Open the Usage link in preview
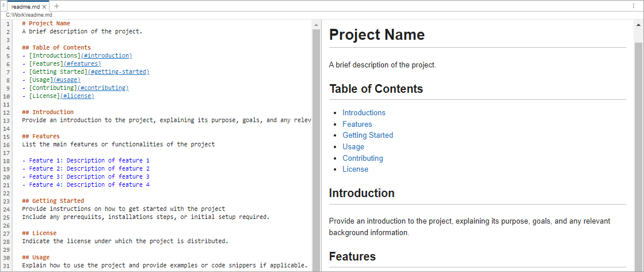Screen dimensions: 644x272 [353, 147]
